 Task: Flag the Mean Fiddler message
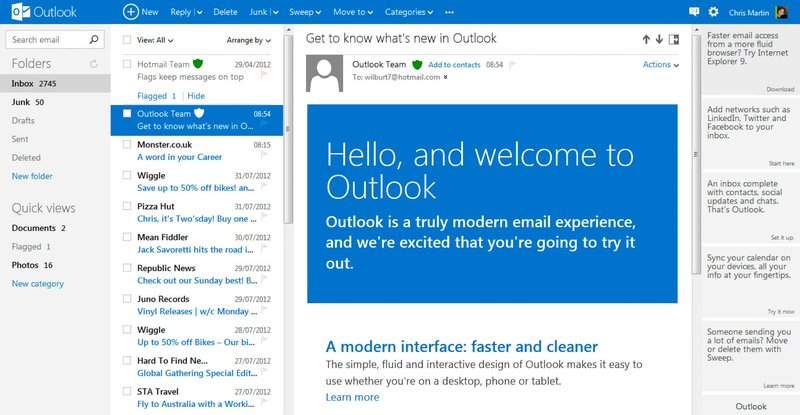264,248
